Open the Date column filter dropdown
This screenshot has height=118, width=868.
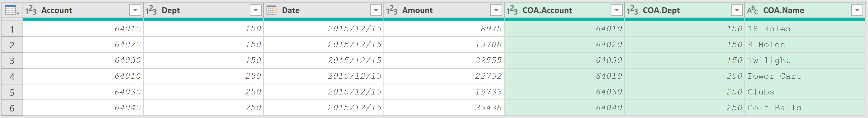(376, 11)
